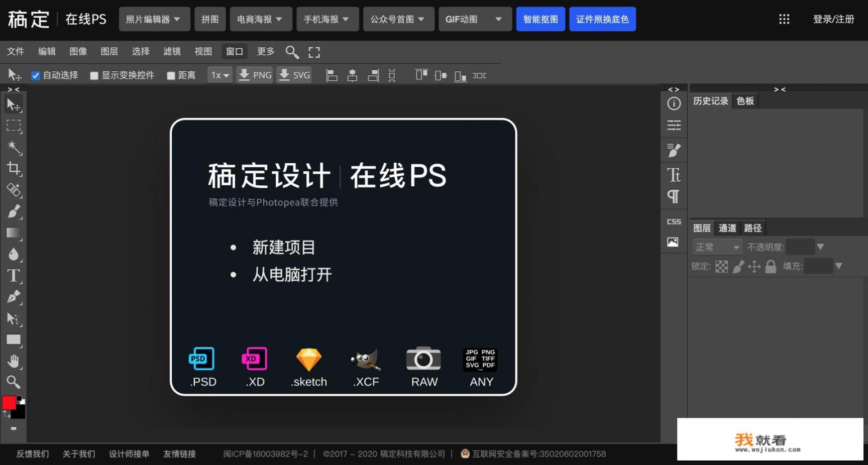Uncheck the 自动选择 checkbox
The width and height of the screenshot is (868, 465).
pyautogui.click(x=35, y=76)
